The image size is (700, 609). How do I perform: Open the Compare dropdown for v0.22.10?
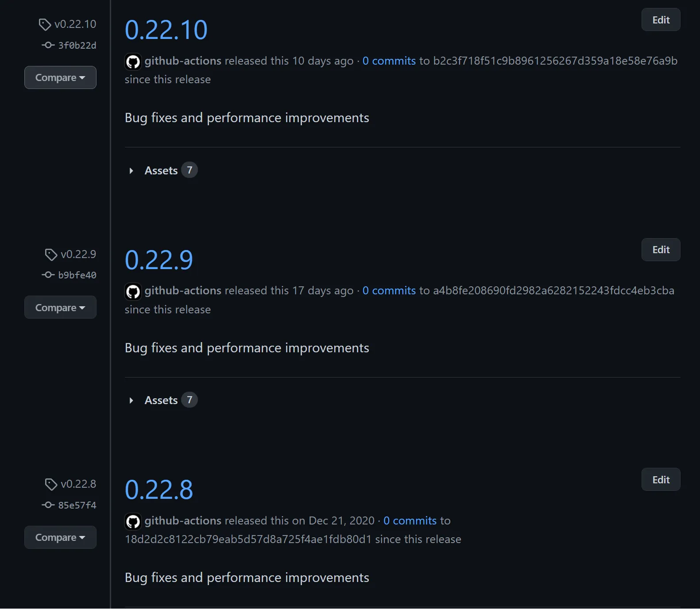click(x=60, y=77)
